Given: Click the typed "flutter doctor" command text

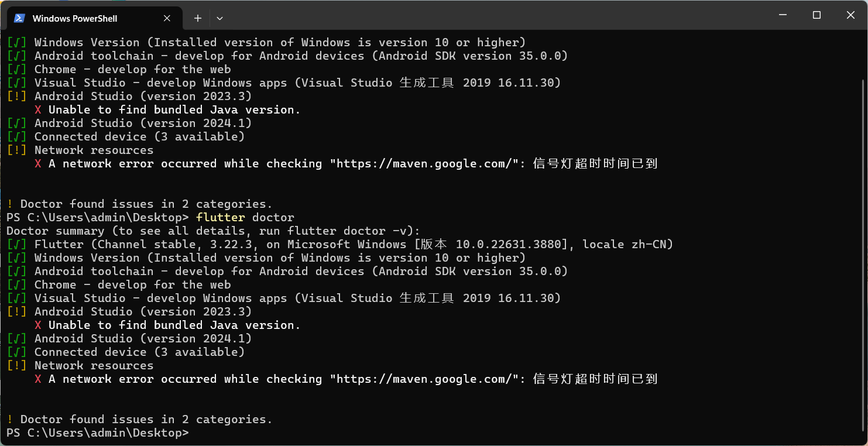Looking at the screenshot, I should [x=245, y=218].
